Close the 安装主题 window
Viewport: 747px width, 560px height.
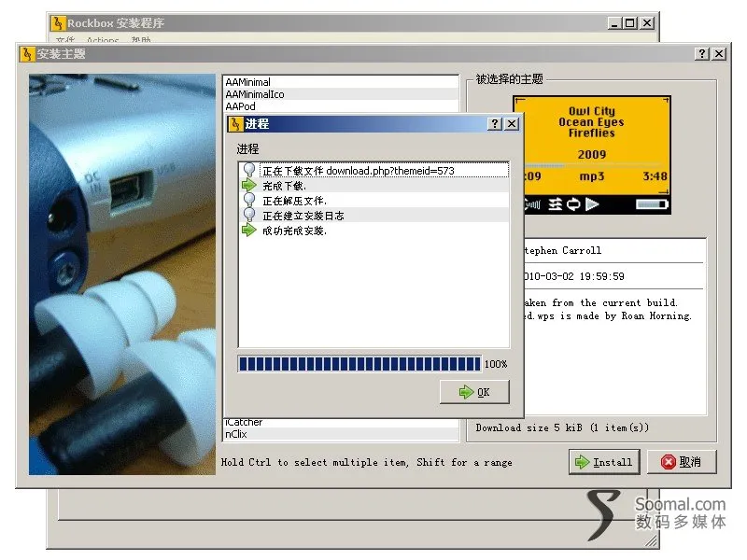click(x=719, y=54)
